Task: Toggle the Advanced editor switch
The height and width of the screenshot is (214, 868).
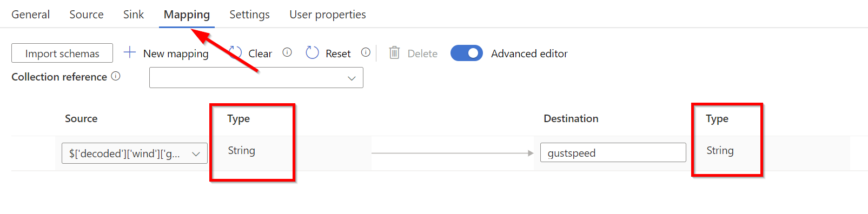Action: [467, 53]
